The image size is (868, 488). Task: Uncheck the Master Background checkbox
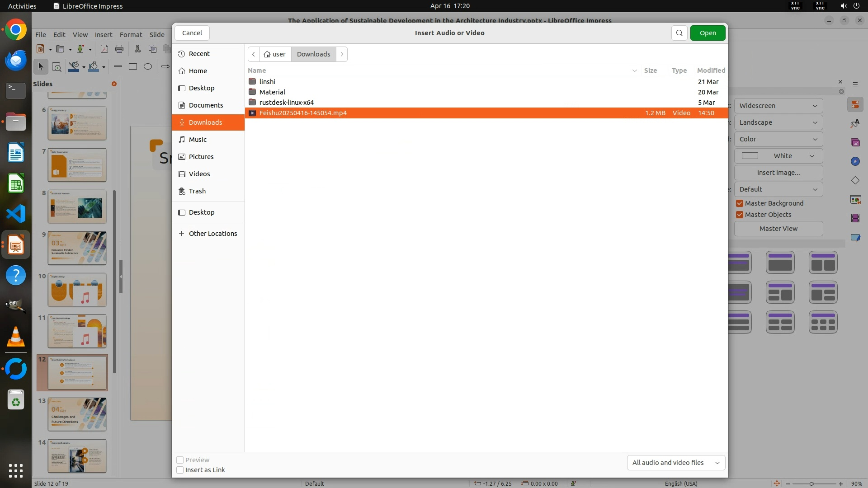click(740, 203)
